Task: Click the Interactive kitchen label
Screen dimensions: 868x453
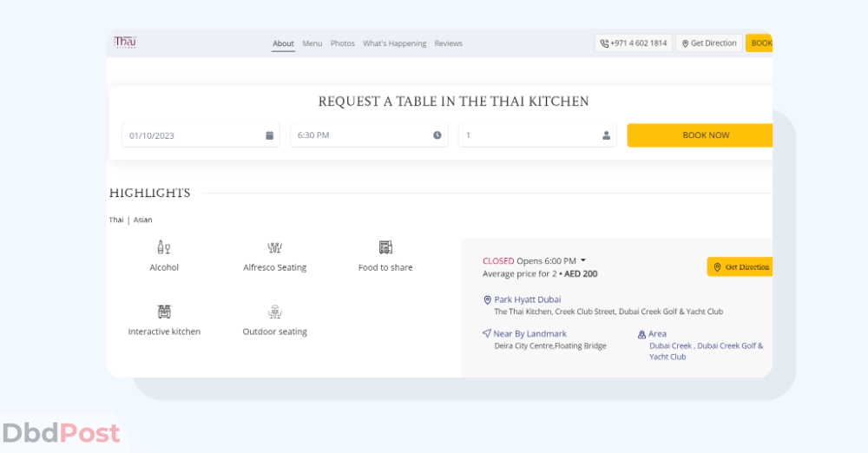Action: [164, 332]
